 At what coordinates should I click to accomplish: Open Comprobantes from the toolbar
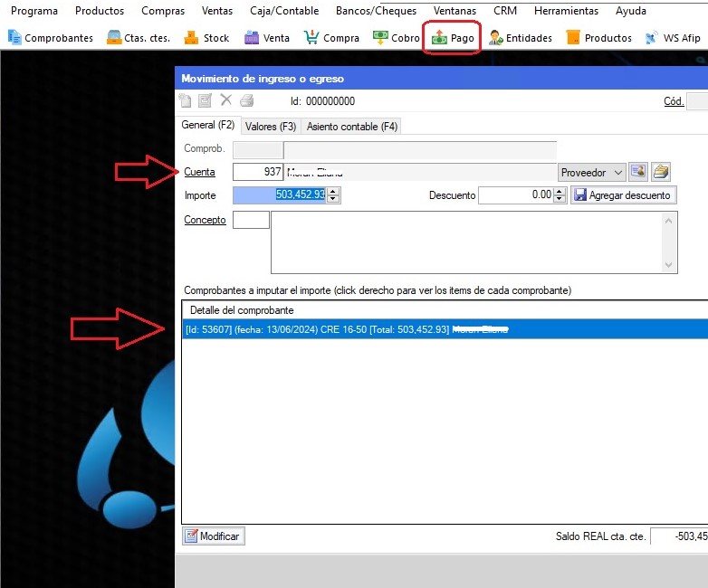point(51,38)
